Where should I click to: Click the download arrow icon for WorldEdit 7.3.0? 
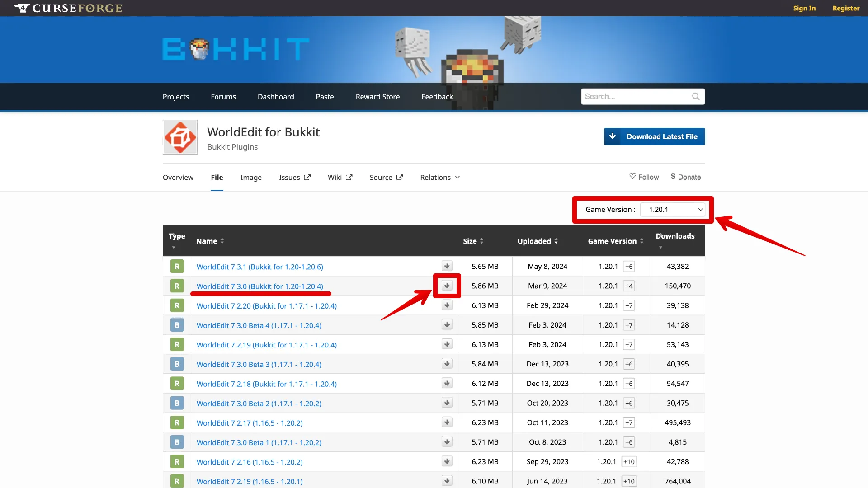click(x=447, y=286)
